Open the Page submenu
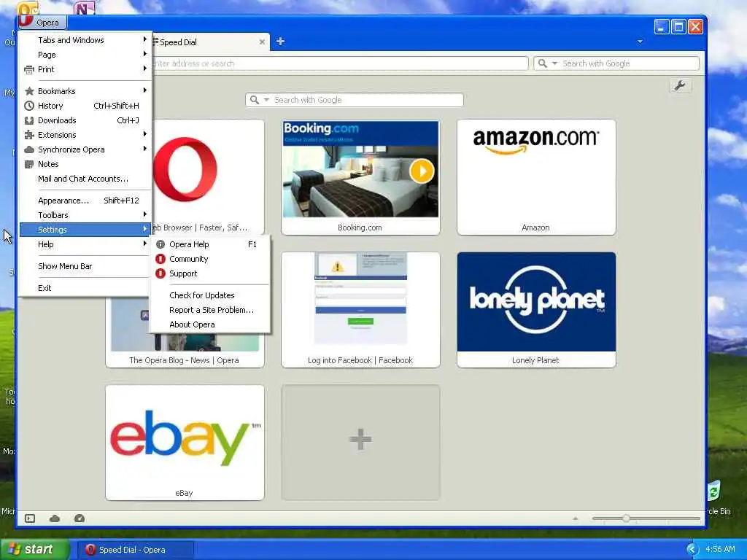This screenshot has width=747, height=560. (x=85, y=55)
